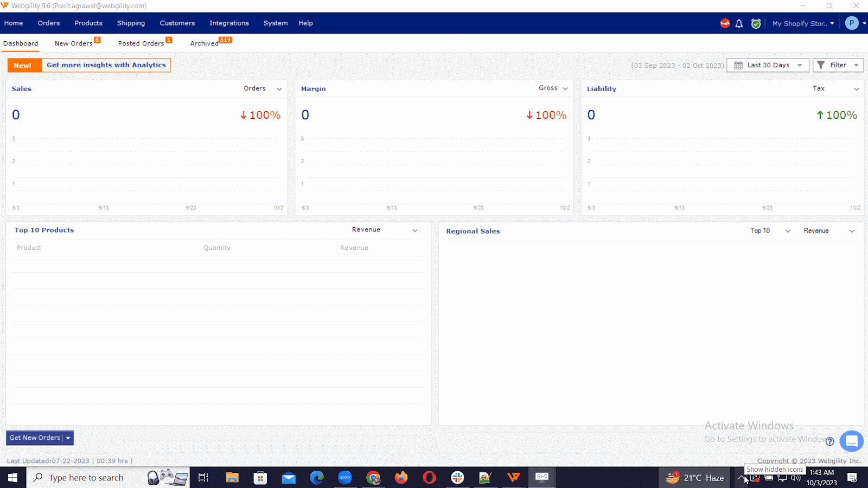This screenshot has height=488, width=868.
Task: Open the System menu
Action: pyautogui.click(x=276, y=23)
